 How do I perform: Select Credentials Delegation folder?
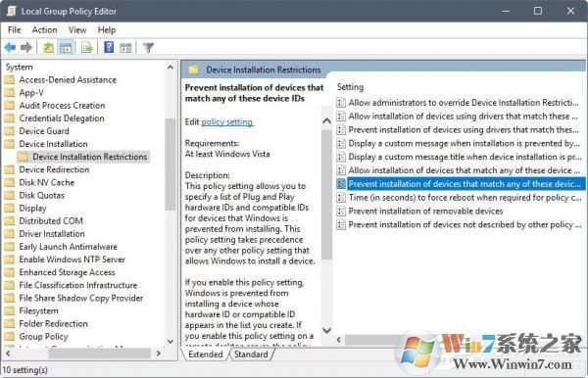62,118
